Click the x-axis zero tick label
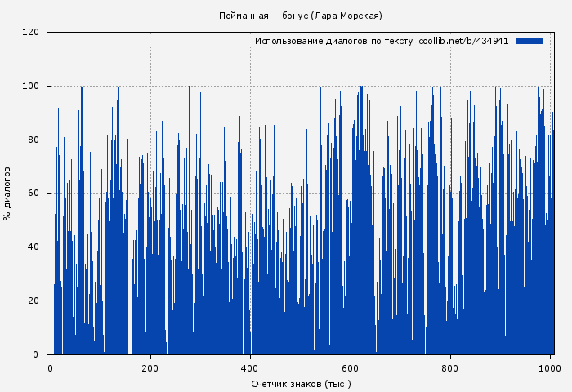Image resolution: width=572 pixels, height=392 pixels. pos(51,367)
